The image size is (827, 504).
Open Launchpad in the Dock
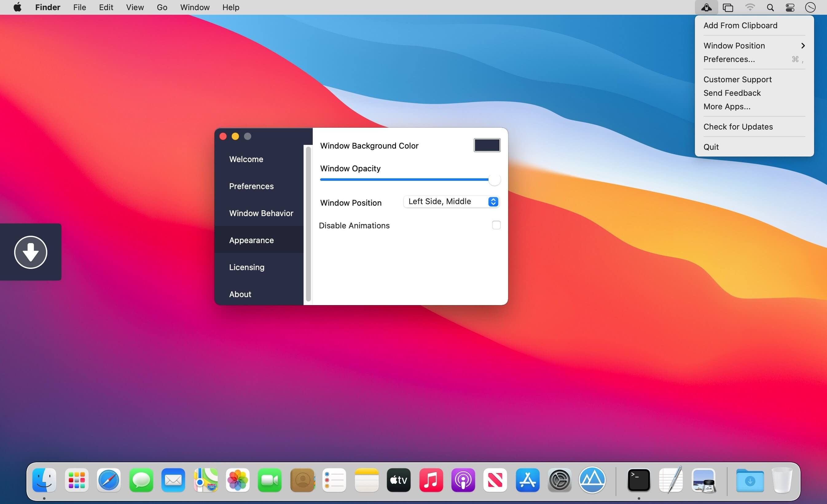[76, 480]
